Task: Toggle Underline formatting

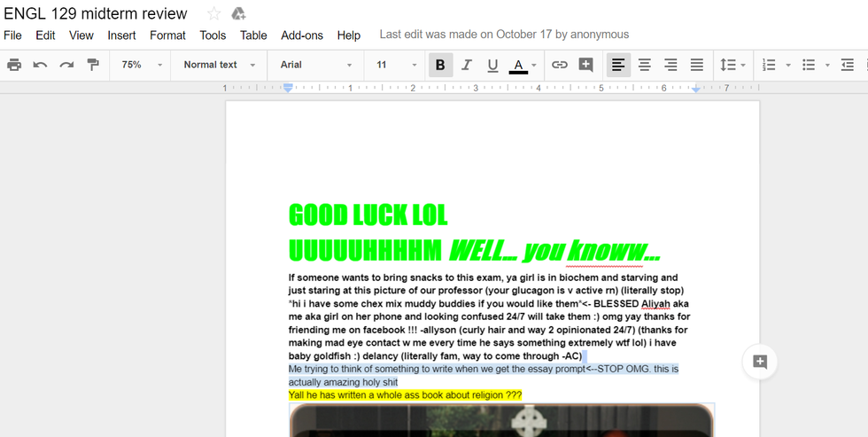Action: coord(492,65)
